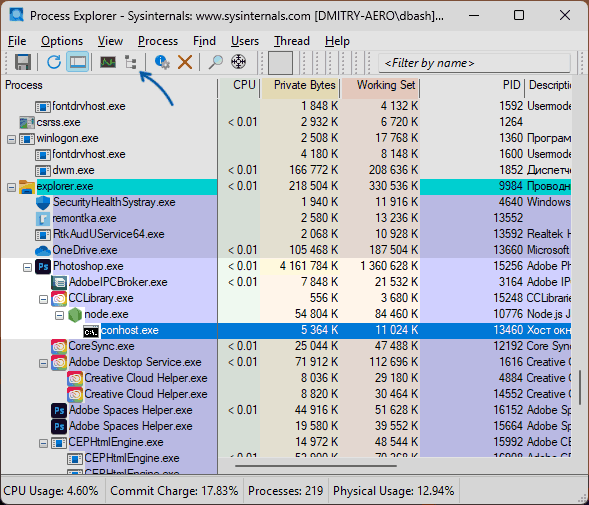
Task: Open the Help menu
Action: click(337, 41)
